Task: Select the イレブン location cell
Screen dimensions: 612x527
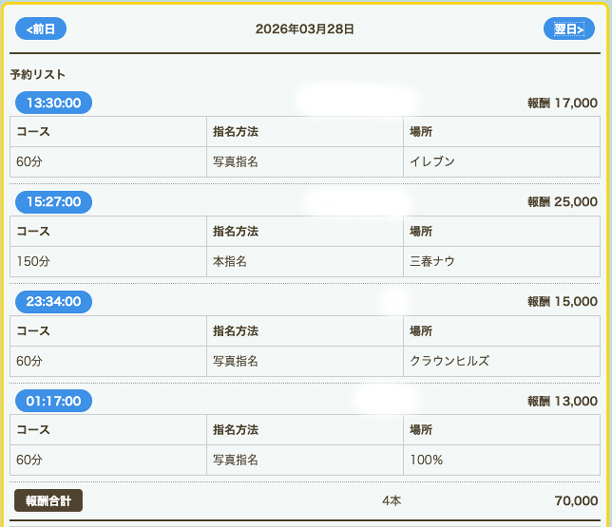Action: tap(432, 161)
